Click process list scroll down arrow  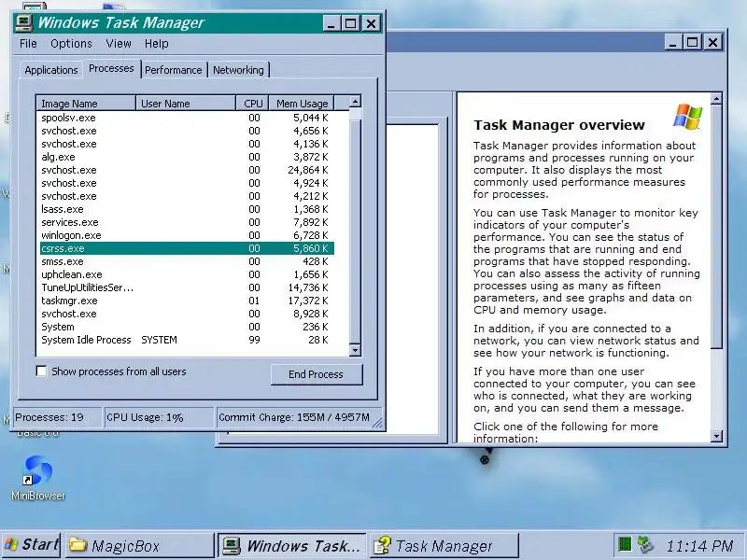click(355, 351)
